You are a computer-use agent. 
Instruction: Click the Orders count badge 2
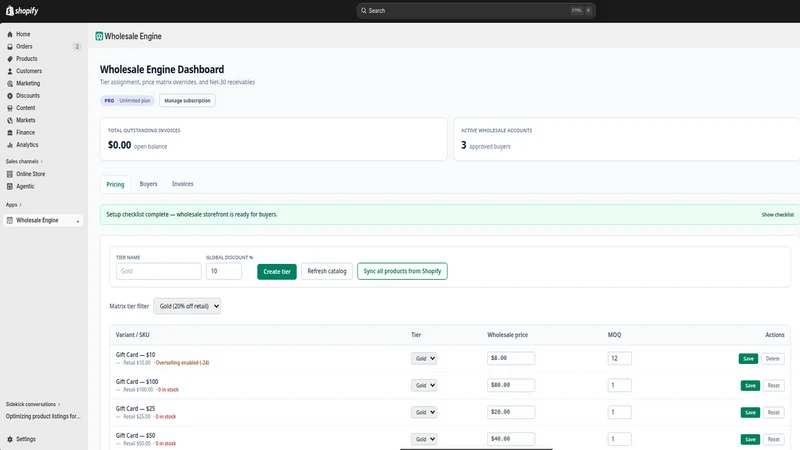pyautogui.click(x=77, y=46)
